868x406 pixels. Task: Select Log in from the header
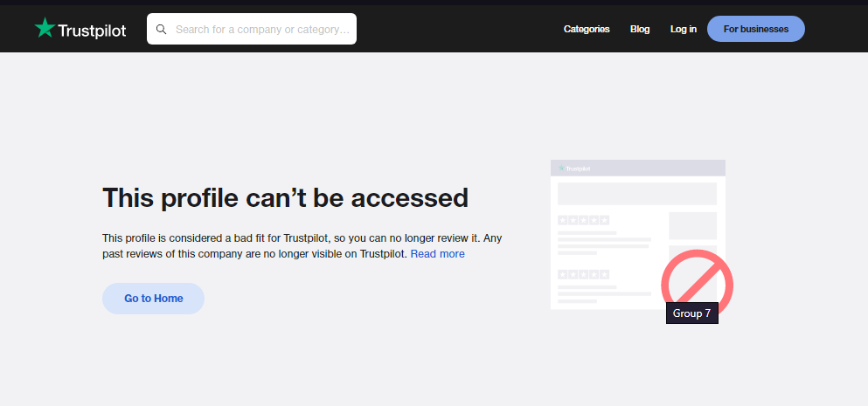click(683, 29)
